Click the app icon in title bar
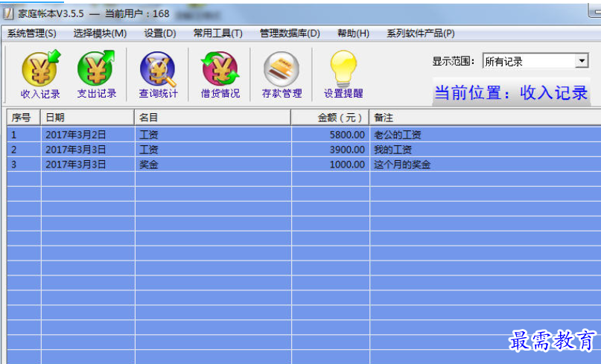 (8, 13)
